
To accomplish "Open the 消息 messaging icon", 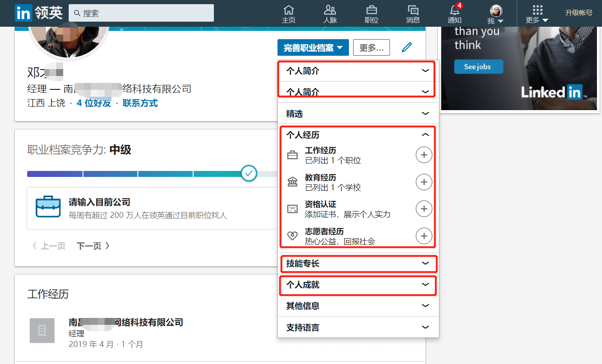I will (x=413, y=14).
